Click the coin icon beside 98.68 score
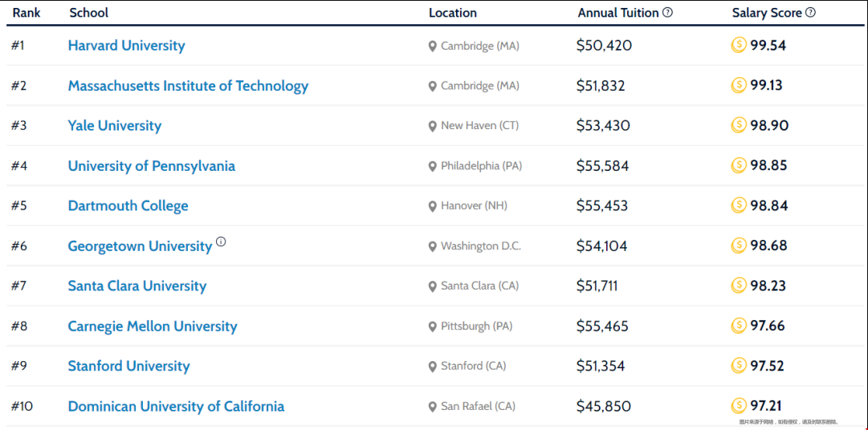This screenshot has height=430, width=868. tap(739, 245)
